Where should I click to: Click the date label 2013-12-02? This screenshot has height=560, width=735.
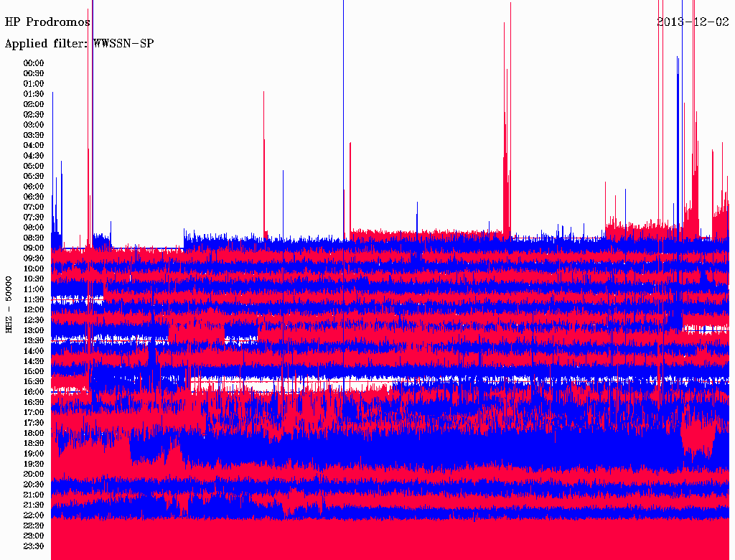coord(693,22)
